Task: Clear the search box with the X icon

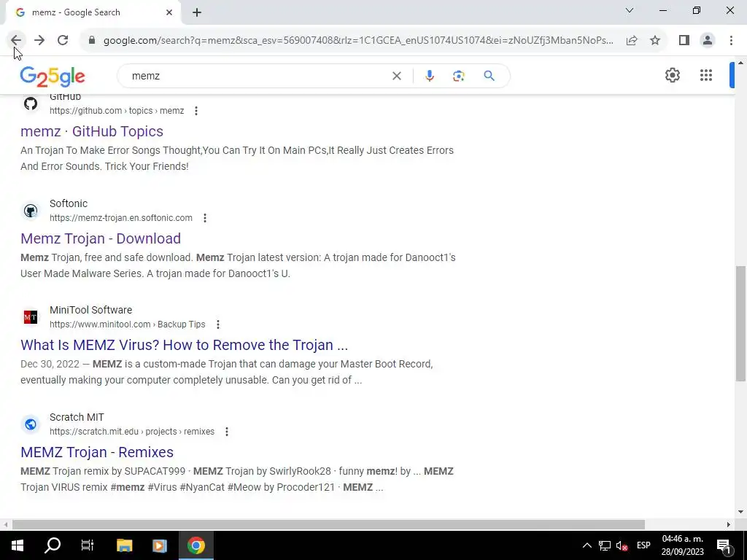Action: [396, 76]
